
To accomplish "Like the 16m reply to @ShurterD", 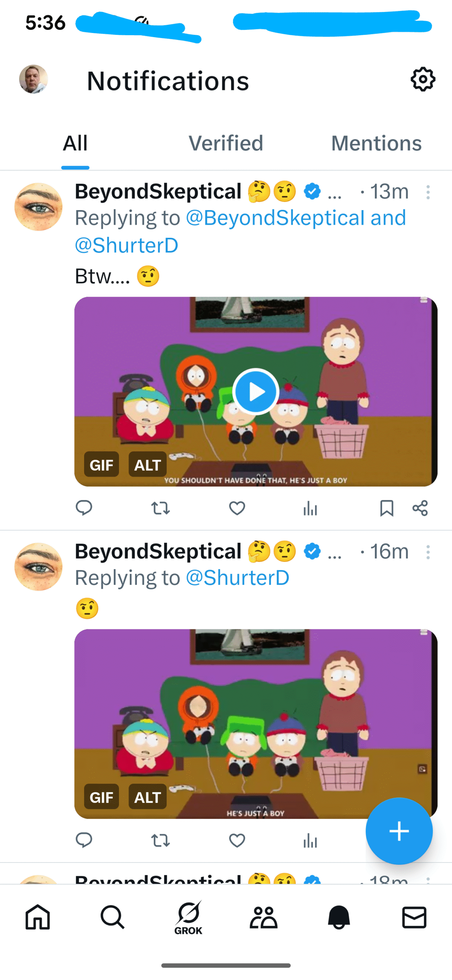I will pos(237,841).
